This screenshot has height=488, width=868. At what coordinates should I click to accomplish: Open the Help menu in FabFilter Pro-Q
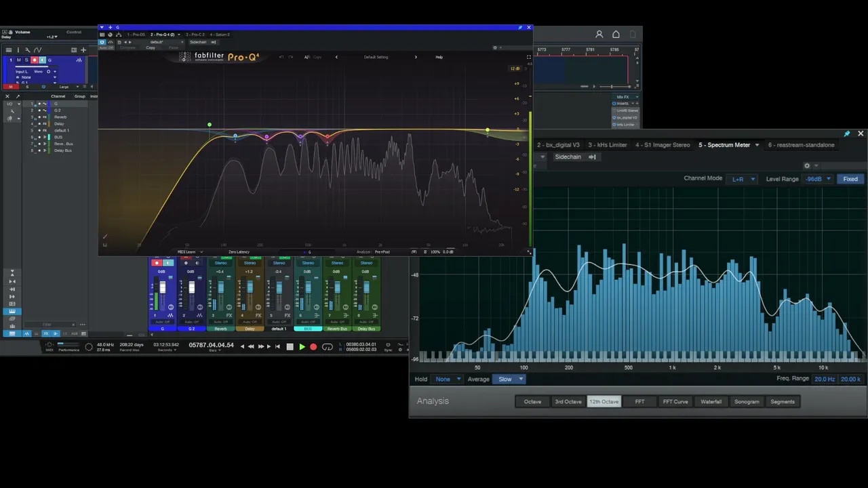click(439, 57)
